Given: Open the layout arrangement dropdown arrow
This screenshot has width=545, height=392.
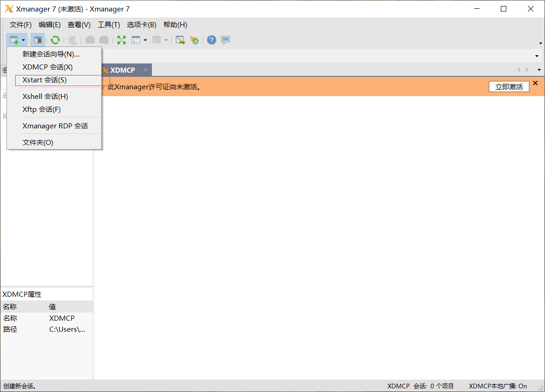Looking at the screenshot, I should [166, 40].
